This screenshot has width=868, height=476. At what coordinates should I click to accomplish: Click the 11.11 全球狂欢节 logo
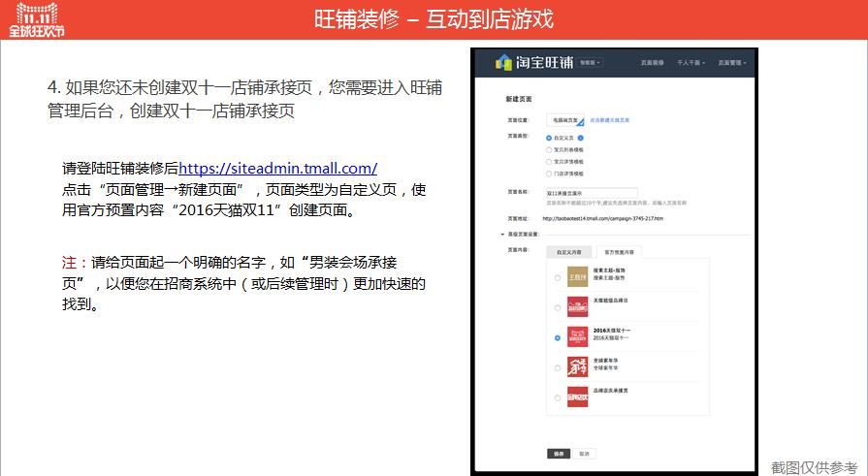pyautogui.click(x=37, y=19)
